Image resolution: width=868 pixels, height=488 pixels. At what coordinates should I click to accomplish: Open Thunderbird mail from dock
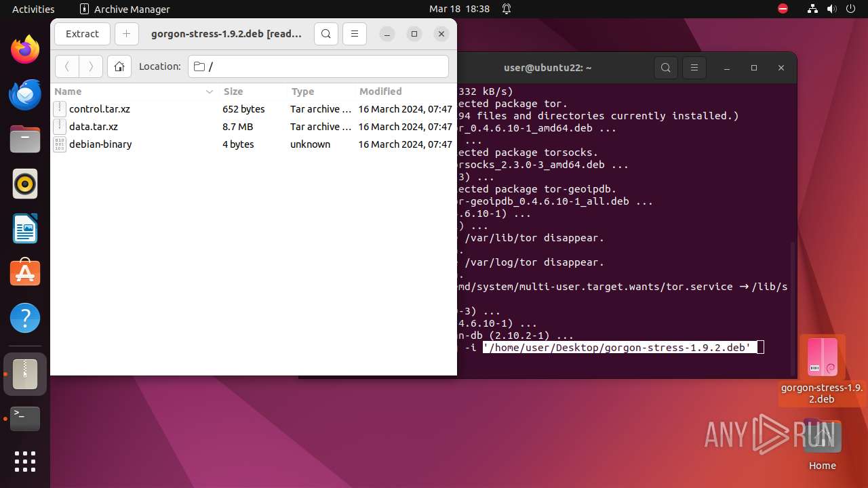click(x=25, y=95)
